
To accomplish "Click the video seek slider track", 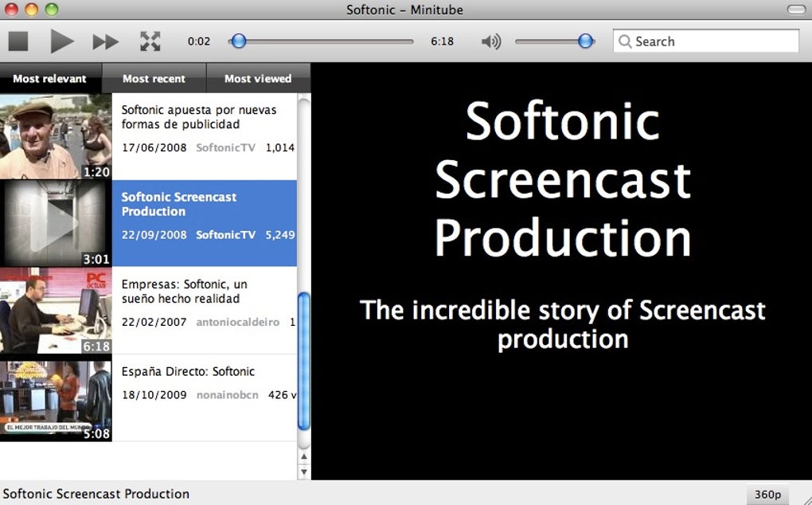I will click(x=326, y=41).
